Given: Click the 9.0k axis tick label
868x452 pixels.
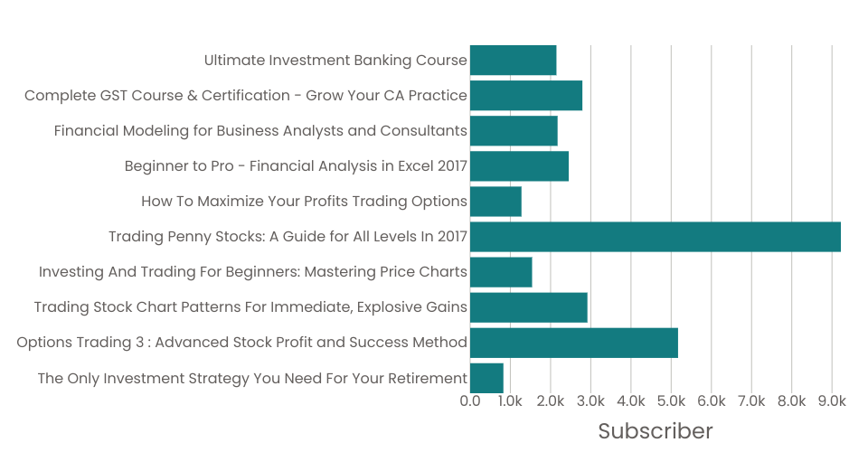Looking at the screenshot, I should (x=831, y=400).
